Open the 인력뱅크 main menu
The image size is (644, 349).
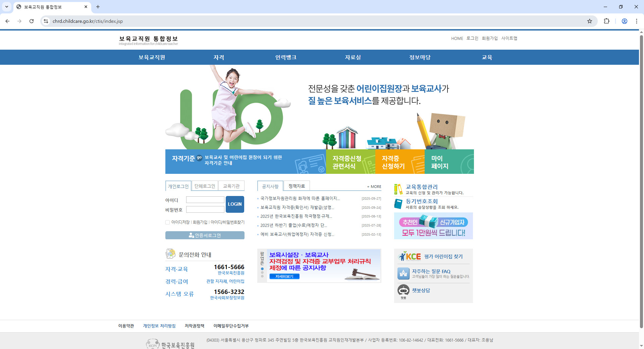(x=286, y=57)
